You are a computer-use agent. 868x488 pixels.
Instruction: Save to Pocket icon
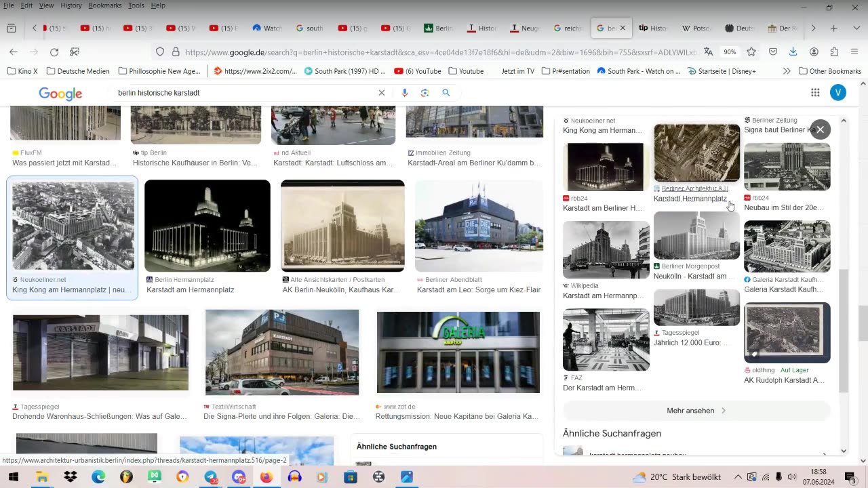(773, 52)
